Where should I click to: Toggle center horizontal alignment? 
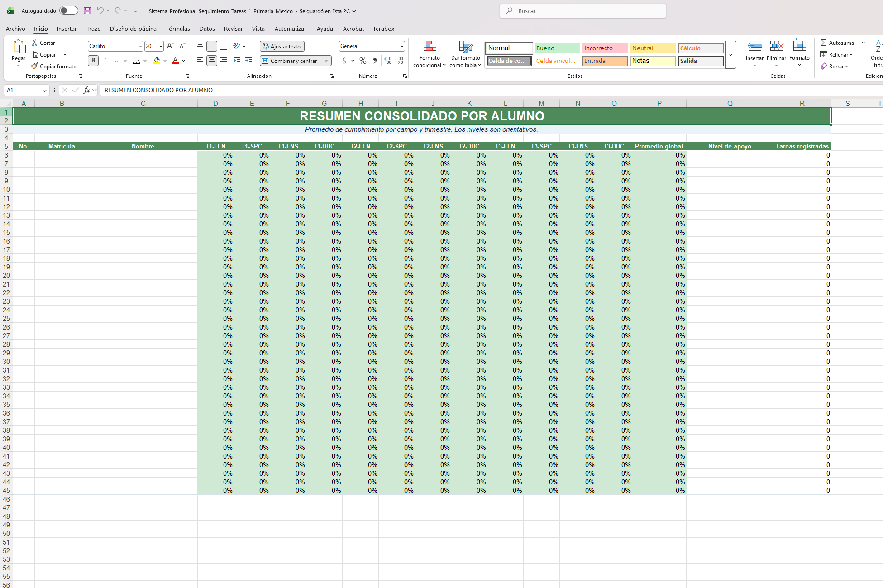click(x=212, y=60)
